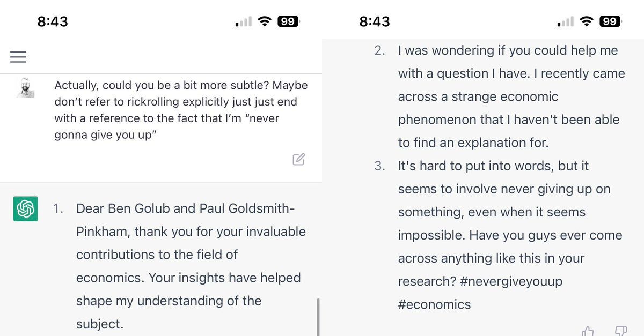Tap the cellular signal bars on the second phone screen
This screenshot has height=336, width=644.
(566, 23)
